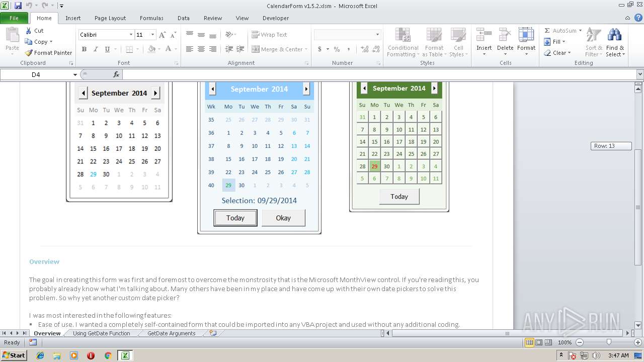
Task: Switch to the Insert tab
Action: tap(73, 18)
